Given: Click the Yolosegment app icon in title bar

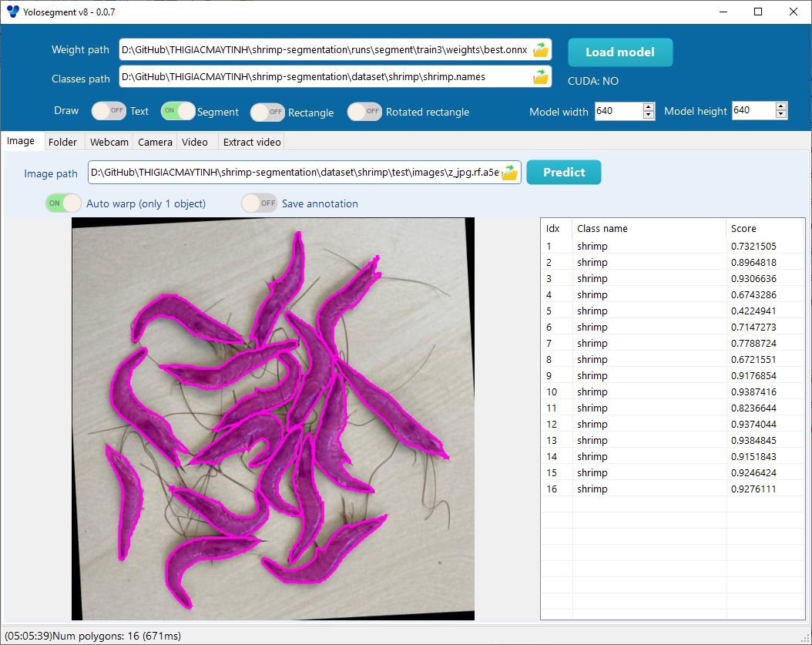Looking at the screenshot, I should pos(12,12).
